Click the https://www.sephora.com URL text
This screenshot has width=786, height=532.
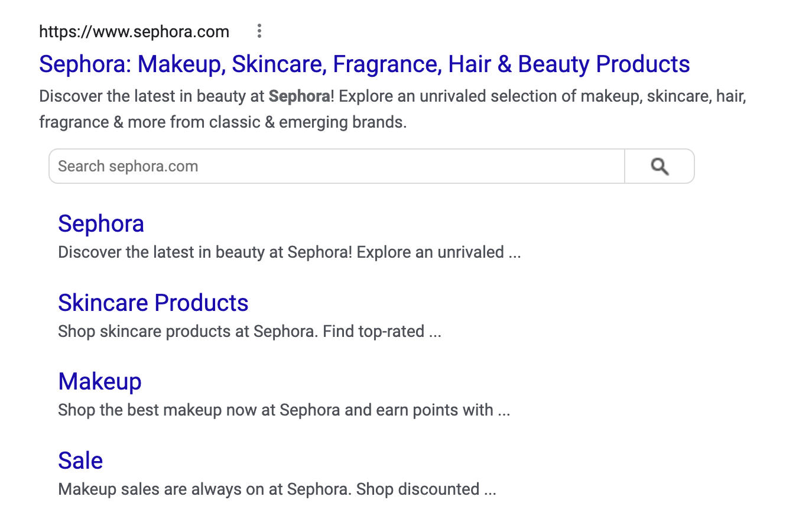[134, 31]
